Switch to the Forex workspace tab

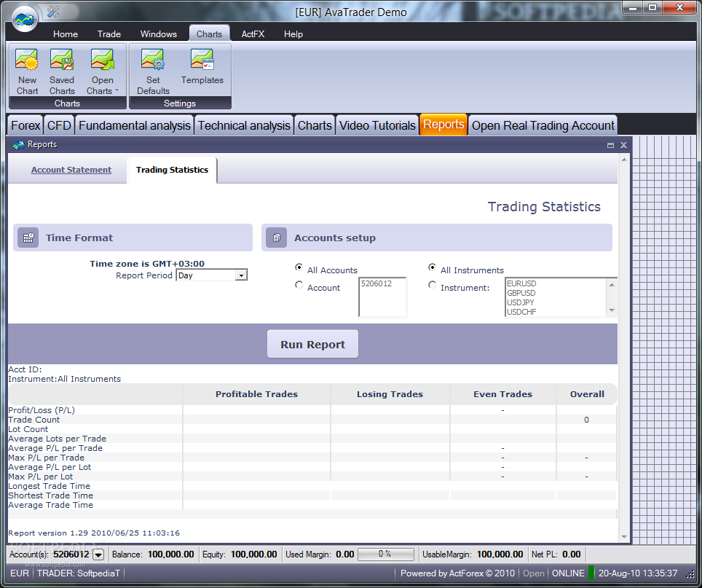[x=25, y=125]
